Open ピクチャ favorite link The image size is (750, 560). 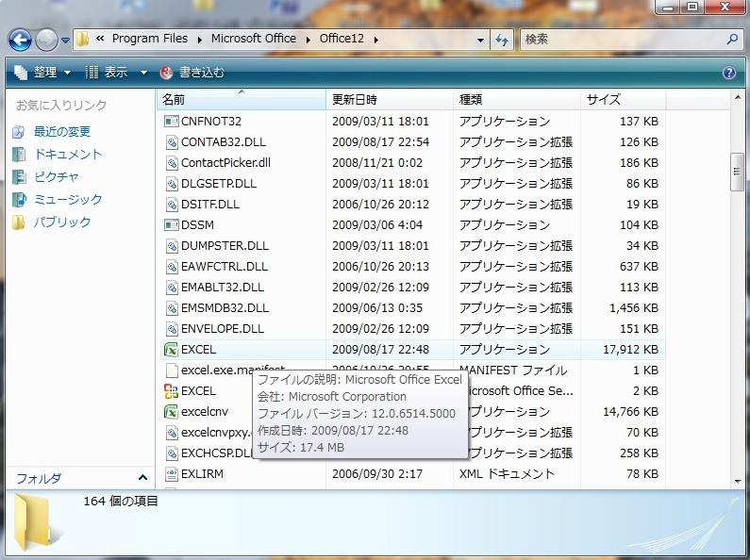[56, 177]
